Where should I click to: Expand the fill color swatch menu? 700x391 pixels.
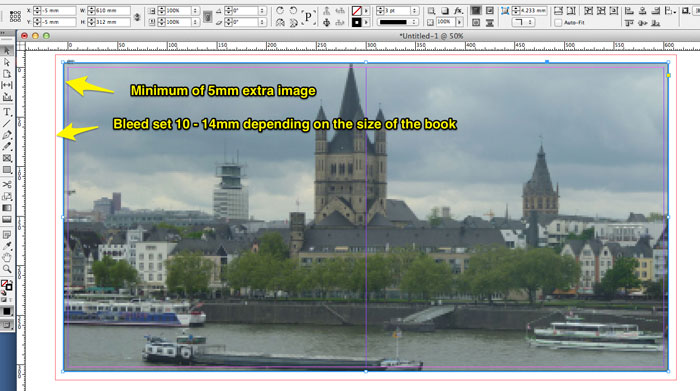(366, 10)
